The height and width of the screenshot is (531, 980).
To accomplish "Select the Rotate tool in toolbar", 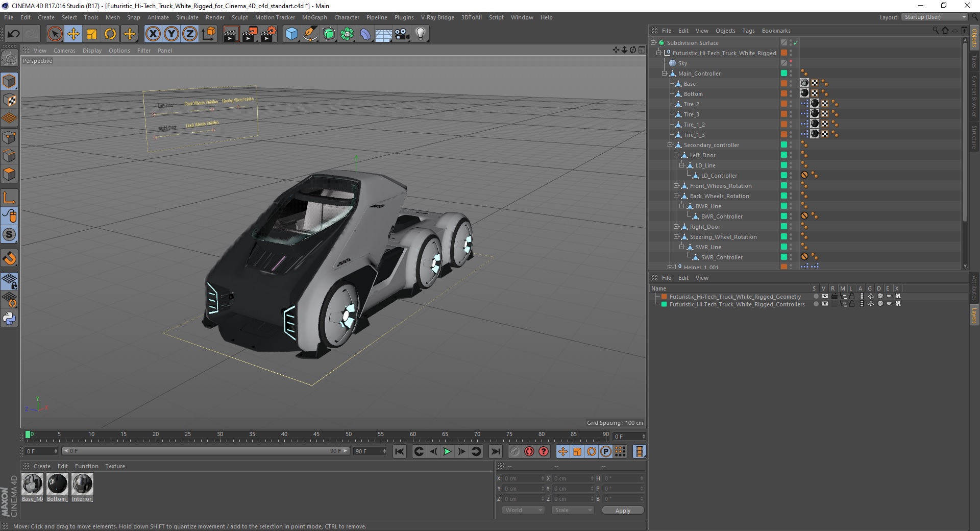I will click(110, 34).
